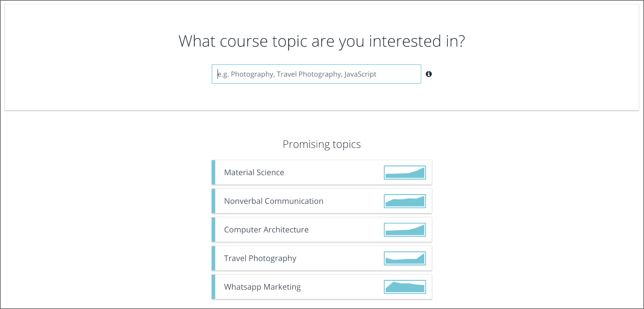The width and height of the screenshot is (644, 309).
Task: Click the teal accent bar of Material Science
Action: [213, 172]
